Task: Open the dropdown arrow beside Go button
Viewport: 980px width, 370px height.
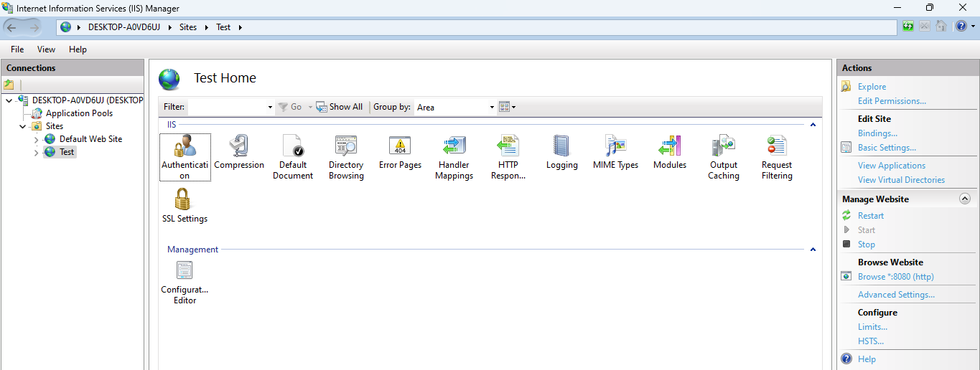Action: (310, 108)
